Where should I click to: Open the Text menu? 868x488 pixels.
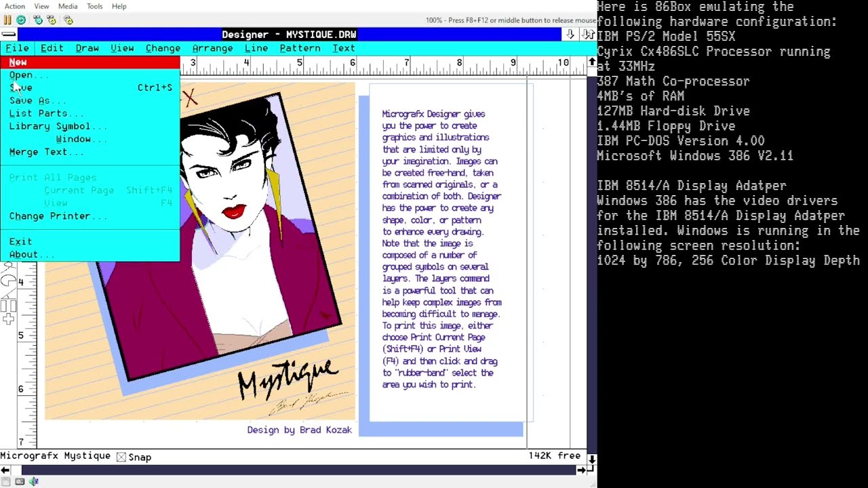tap(343, 48)
